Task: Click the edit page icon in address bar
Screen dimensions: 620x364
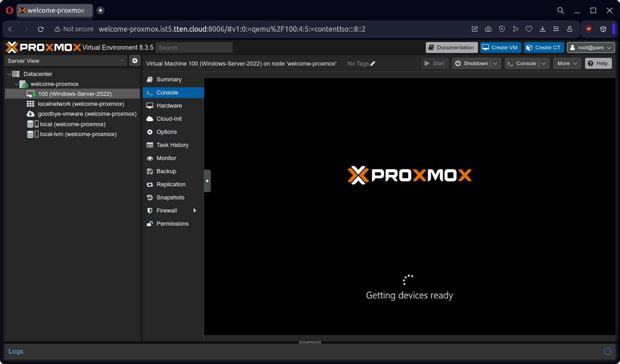Action: coord(475,29)
